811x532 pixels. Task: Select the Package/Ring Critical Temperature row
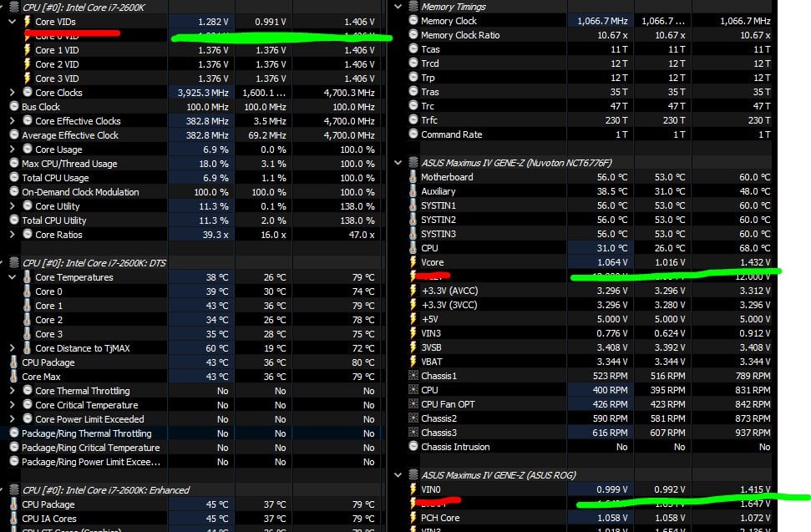tap(194, 448)
